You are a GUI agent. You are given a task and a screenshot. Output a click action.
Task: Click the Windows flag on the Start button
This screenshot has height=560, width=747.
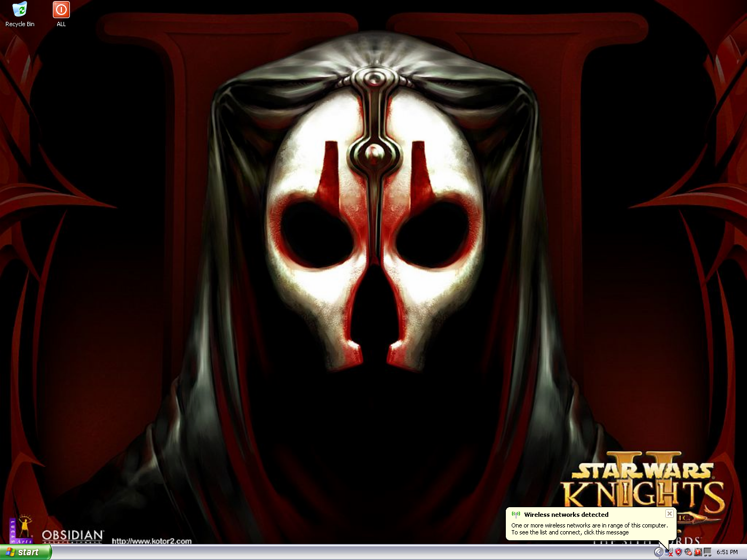pos(12,552)
